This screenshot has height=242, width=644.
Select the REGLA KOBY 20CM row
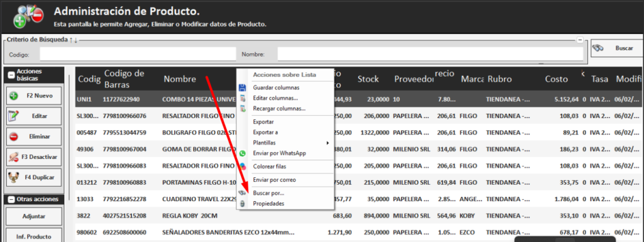pyautogui.click(x=359, y=216)
